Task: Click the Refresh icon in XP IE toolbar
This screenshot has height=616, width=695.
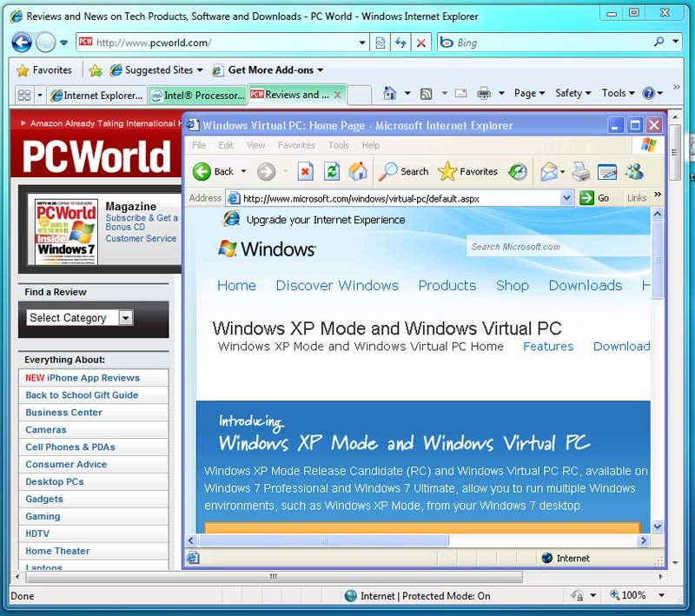Action: [332, 171]
